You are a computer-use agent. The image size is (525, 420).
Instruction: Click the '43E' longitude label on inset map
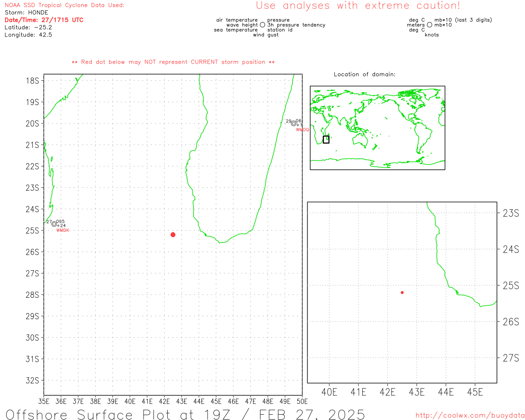(x=417, y=392)
